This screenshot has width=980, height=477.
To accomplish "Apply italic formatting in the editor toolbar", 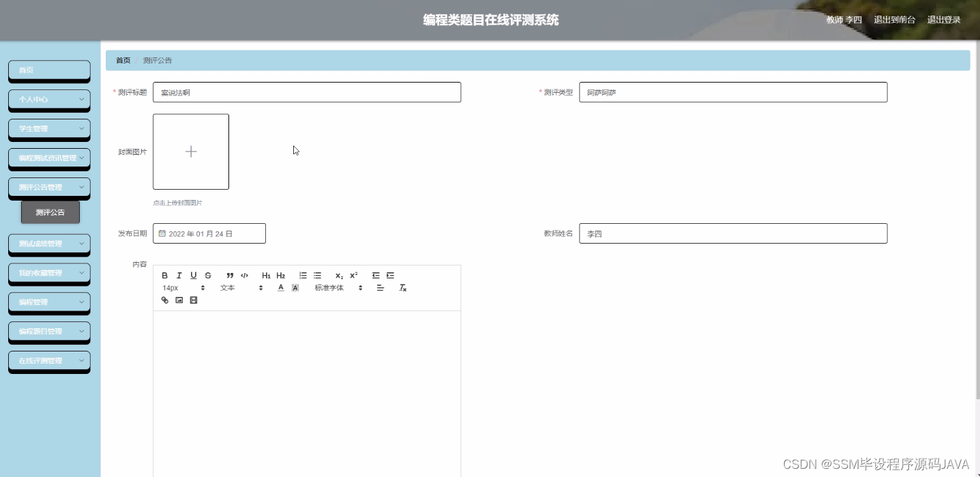I will 179,276.
